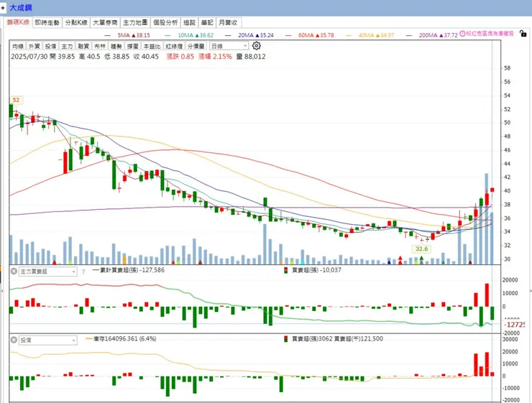Toggle the 布林 bands button
This screenshot has height=403, width=532.
[100, 46]
